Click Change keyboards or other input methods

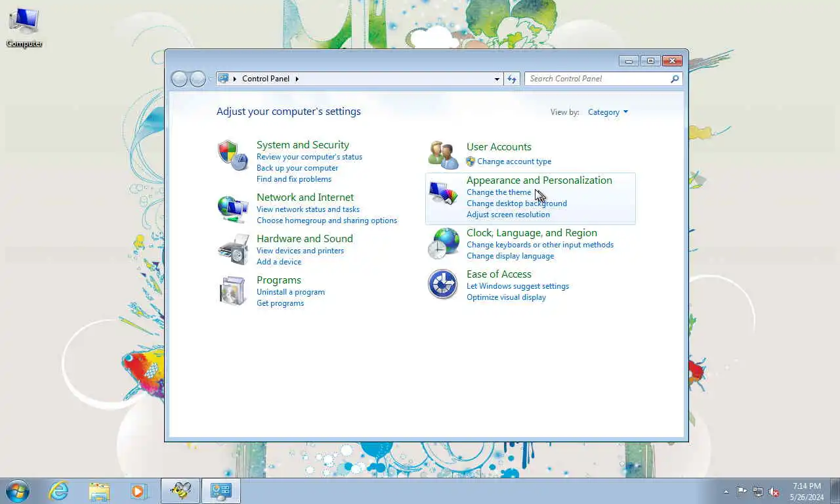(x=540, y=245)
